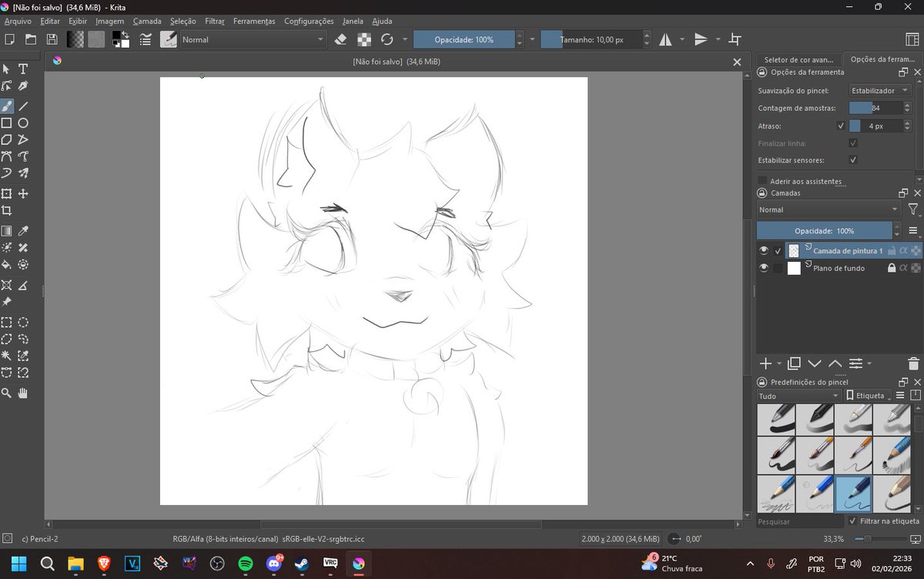Open layer blending mode Normal dropdown
The width and height of the screenshot is (924, 579).
(829, 209)
